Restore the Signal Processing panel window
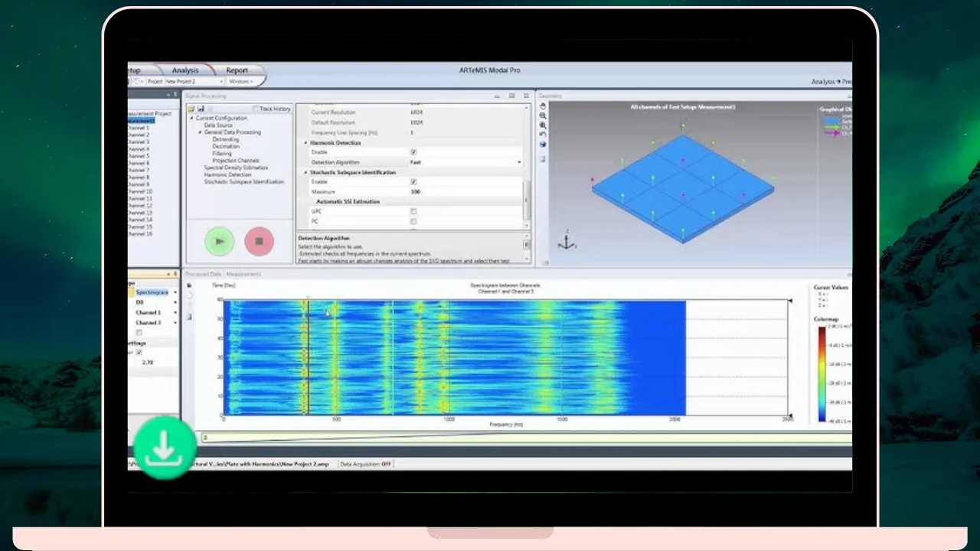Screen dimensions: 980x551 [x=511, y=96]
